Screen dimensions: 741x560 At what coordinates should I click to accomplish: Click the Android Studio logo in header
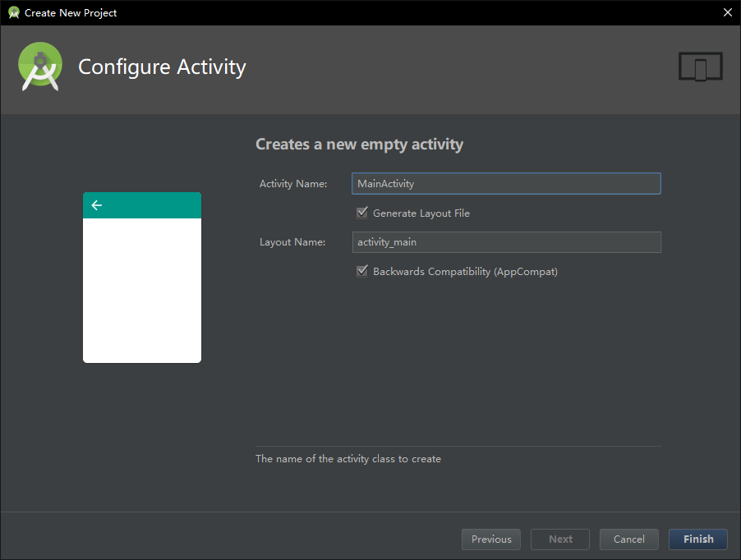click(40, 67)
